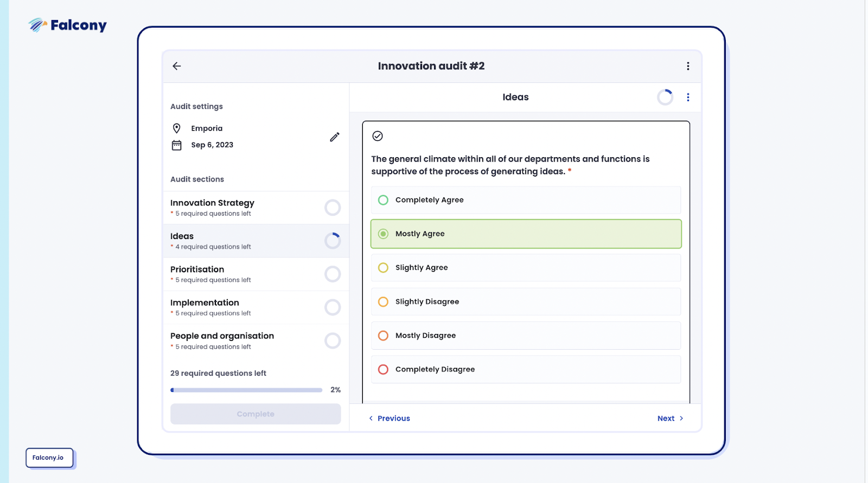Click the calendar date icon
The width and height of the screenshot is (868, 483).
click(x=176, y=145)
